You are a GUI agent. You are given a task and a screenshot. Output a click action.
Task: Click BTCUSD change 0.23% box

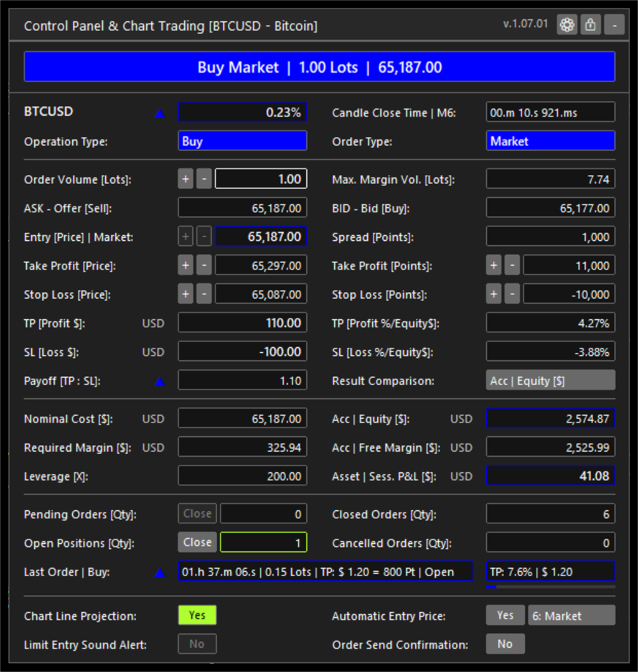pyautogui.click(x=242, y=112)
